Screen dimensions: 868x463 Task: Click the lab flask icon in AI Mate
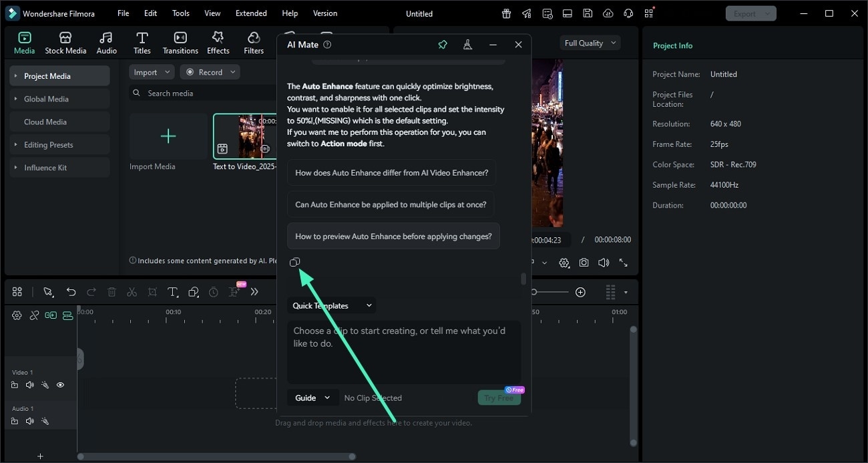click(467, 45)
